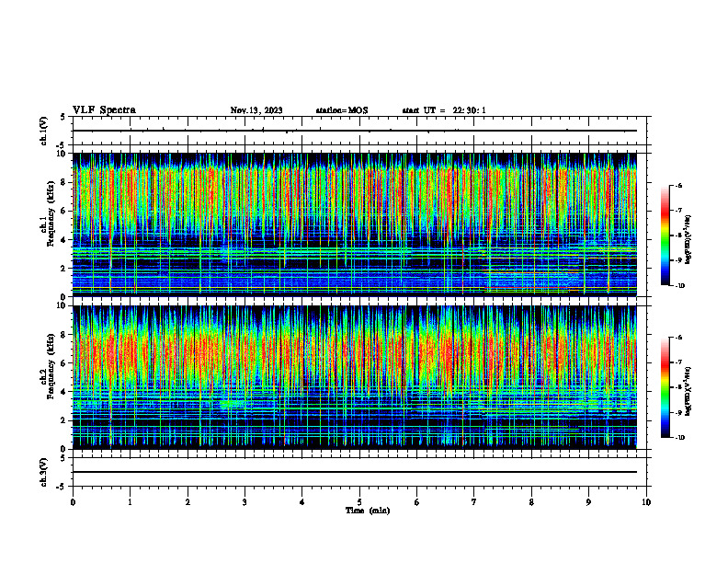
Task: Click the "-7" tick on ch.2 color bar
Action: point(678,362)
